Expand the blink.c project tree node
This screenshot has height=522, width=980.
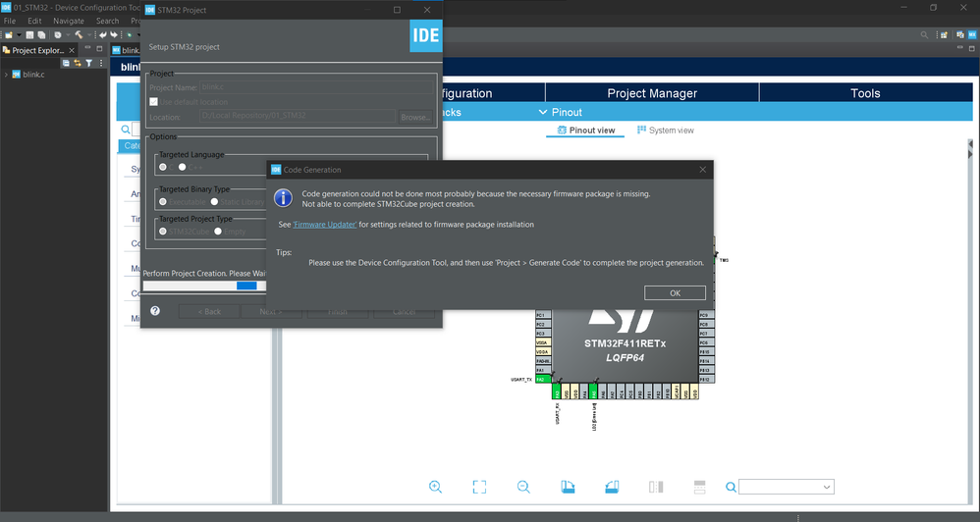(6, 75)
